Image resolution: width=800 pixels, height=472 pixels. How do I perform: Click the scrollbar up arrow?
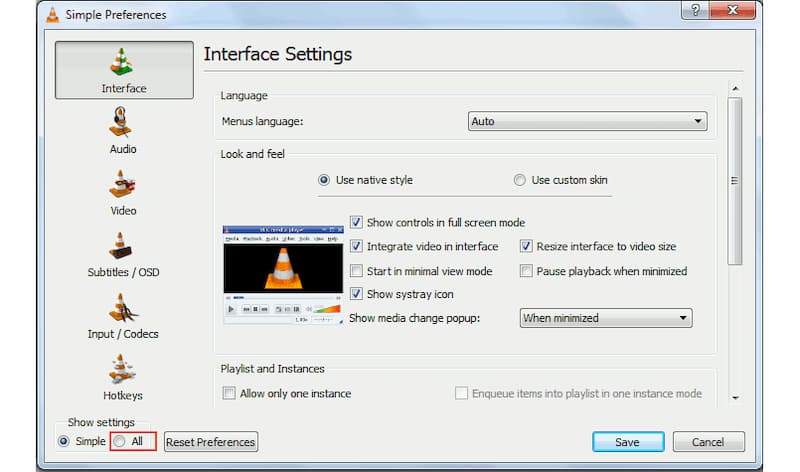735,88
